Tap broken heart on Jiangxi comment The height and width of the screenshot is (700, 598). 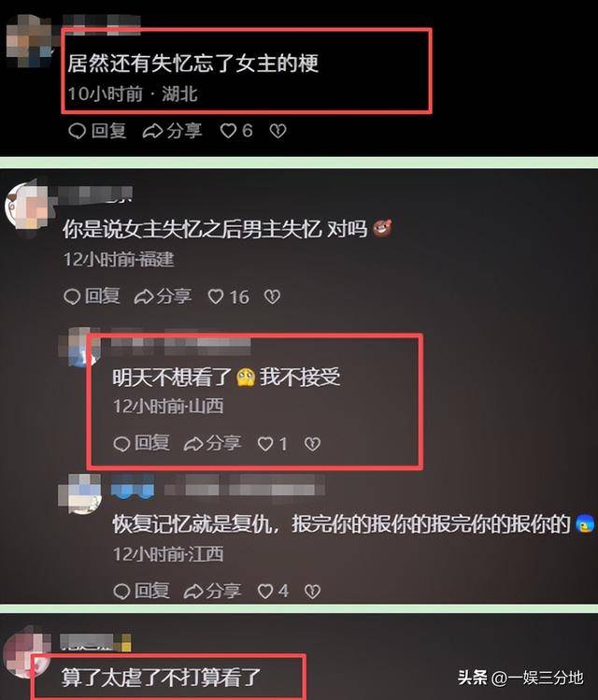coord(312,592)
